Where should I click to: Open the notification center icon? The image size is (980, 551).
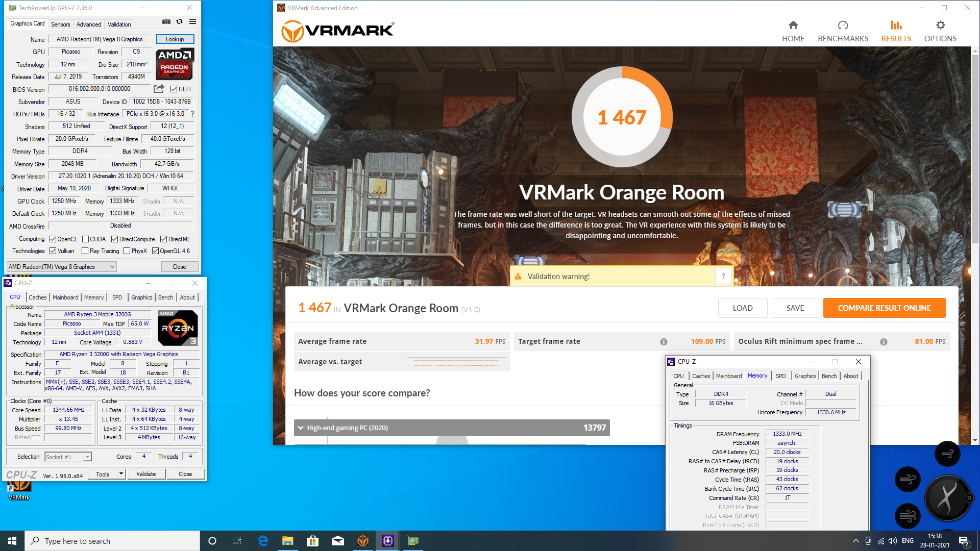click(x=964, y=541)
